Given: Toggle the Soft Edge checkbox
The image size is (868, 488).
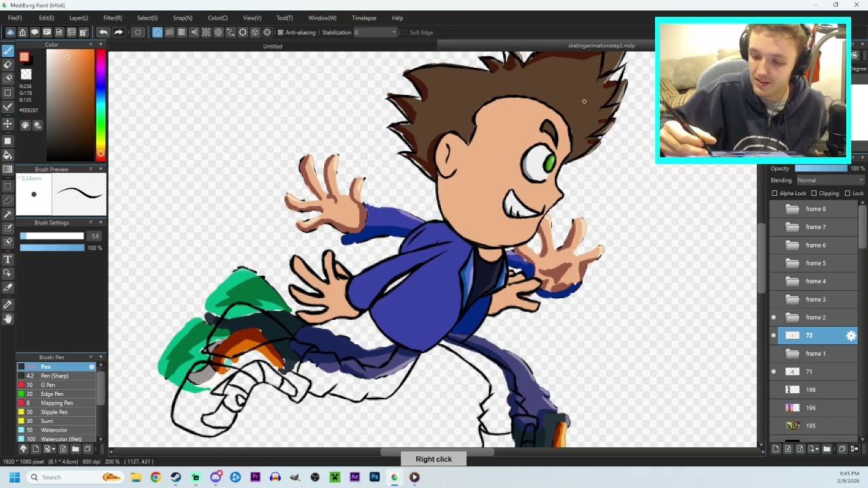Looking at the screenshot, I should pos(405,33).
